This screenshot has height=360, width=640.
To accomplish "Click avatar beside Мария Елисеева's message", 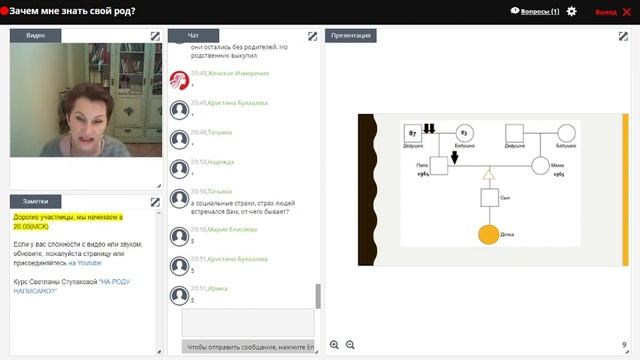I will pyautogui.click(x=179, y=236).
